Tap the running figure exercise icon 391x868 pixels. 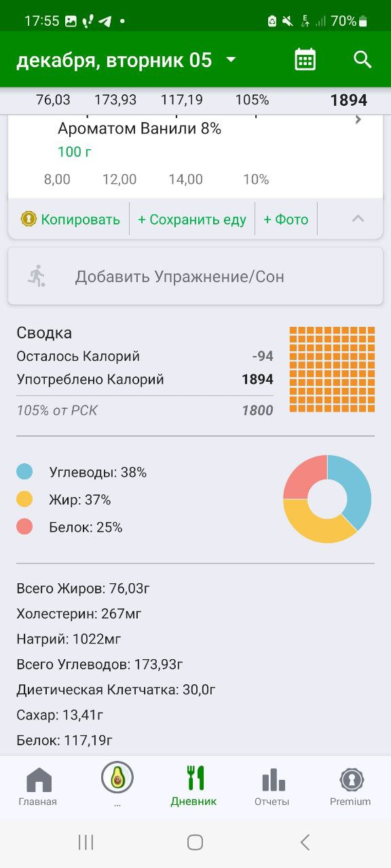point(37,276)
